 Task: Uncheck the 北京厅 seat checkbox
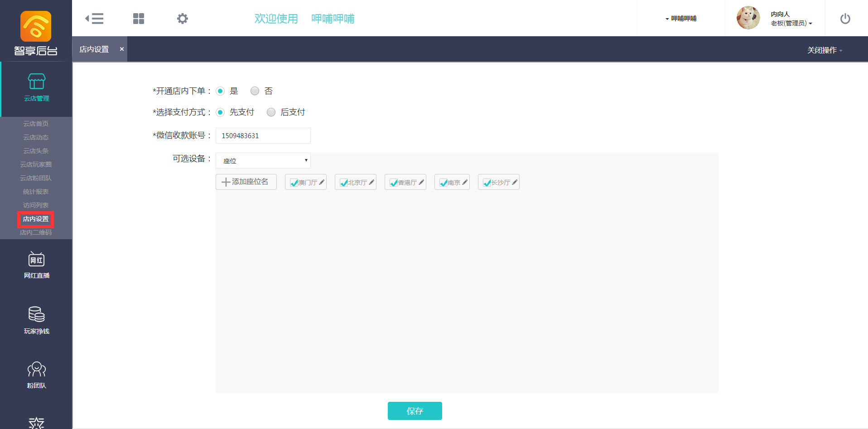[x=344, y=183]
